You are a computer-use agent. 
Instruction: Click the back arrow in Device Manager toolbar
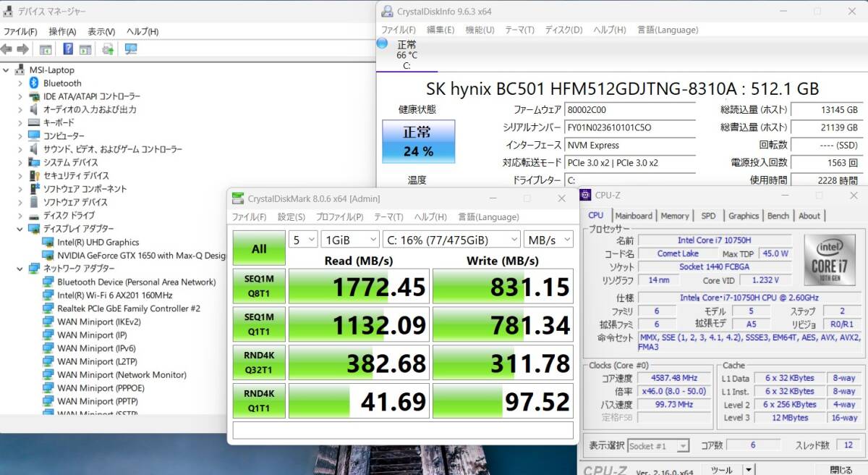(7, 49)
